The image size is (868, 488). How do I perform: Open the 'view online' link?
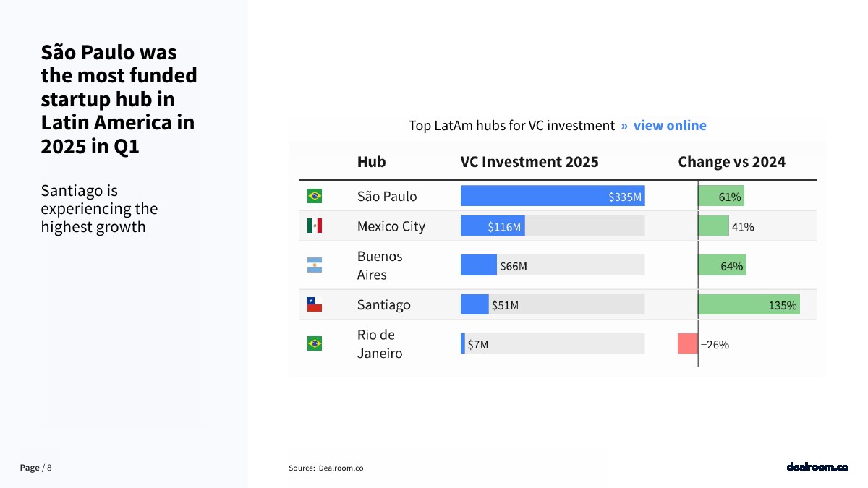[x=670, y=126]
